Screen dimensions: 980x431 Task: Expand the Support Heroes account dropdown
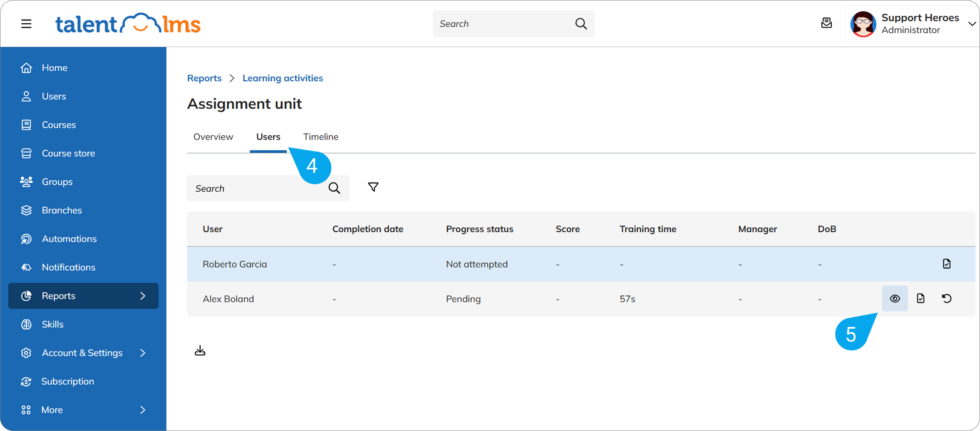972,24
